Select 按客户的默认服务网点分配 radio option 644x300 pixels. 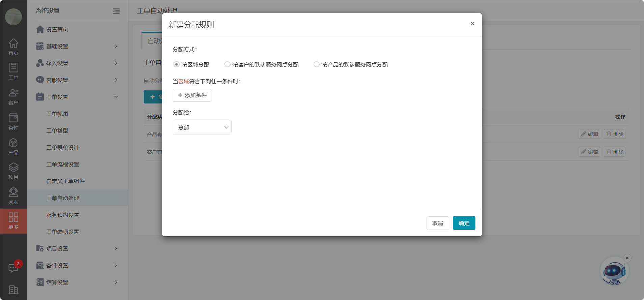click(228, 64)
